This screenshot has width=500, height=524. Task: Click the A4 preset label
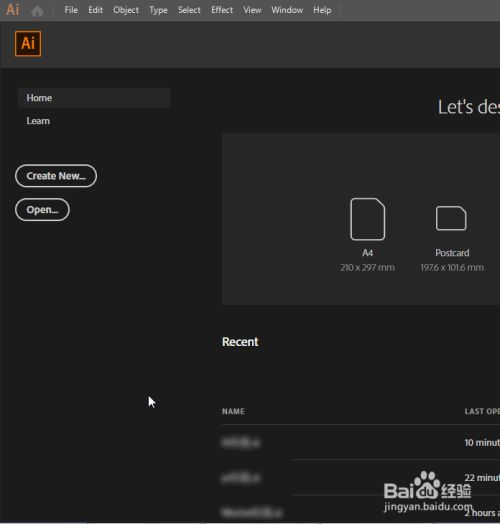[x=368, y=253]
